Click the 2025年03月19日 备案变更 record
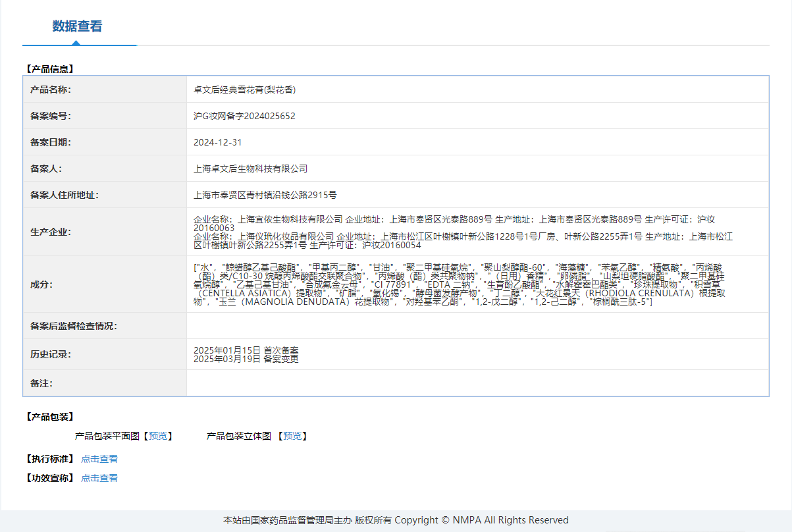 coord(246,359)
